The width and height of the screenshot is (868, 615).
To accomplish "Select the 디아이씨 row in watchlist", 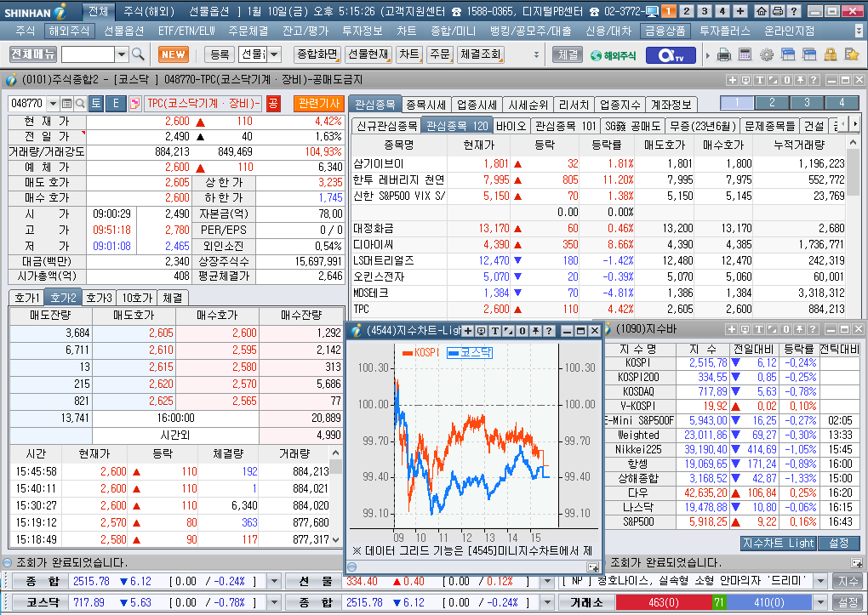I will tap(598, 244).
